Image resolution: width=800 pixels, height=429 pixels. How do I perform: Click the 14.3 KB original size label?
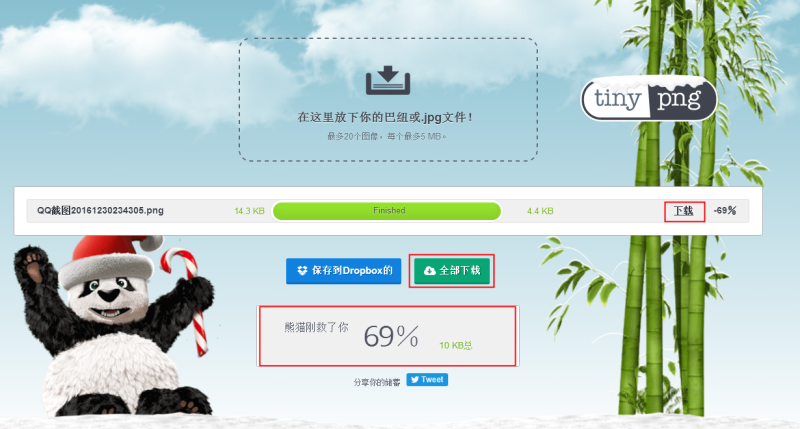coord(249,211)
